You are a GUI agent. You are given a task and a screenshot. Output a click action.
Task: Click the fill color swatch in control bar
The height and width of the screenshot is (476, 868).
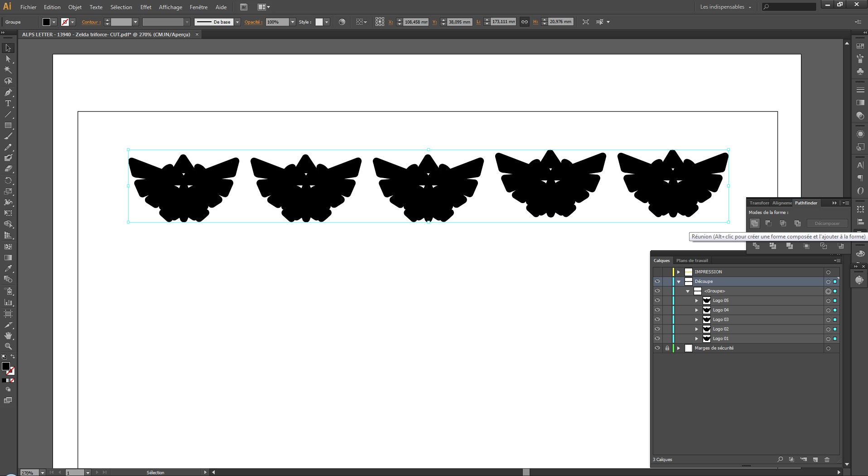point(46,22)
